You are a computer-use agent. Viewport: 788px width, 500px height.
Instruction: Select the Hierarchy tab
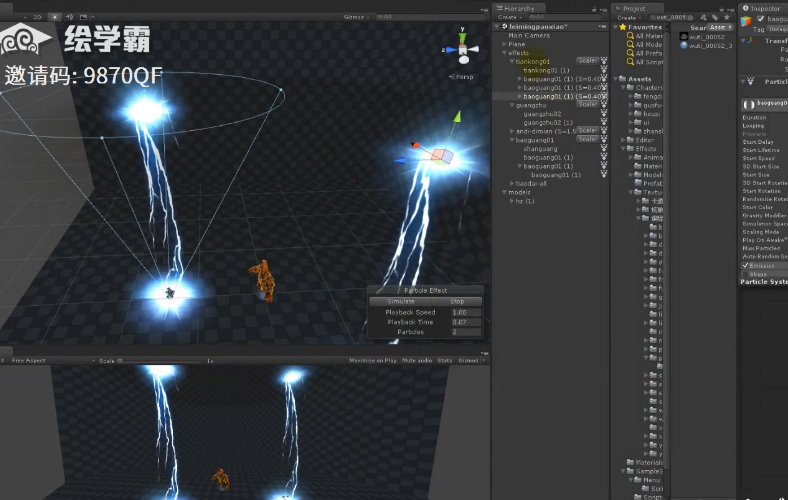tap(518, 9)
